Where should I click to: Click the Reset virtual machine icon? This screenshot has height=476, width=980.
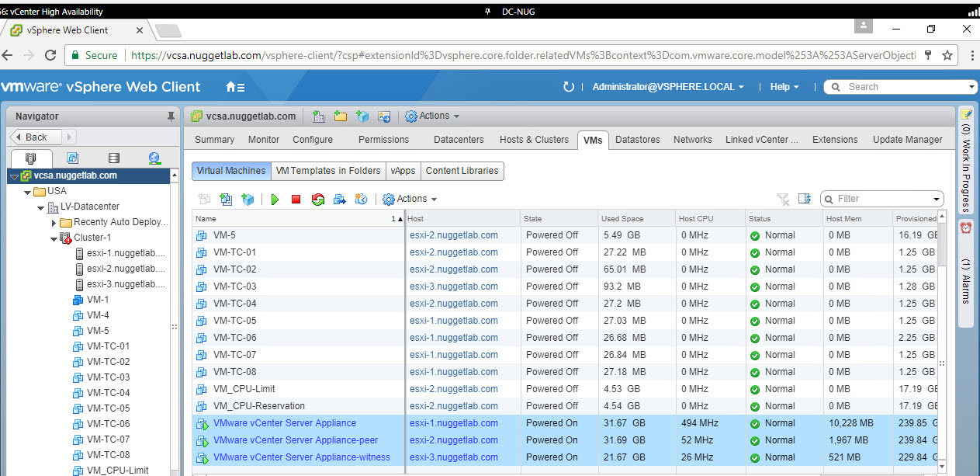[x=318, y=200]
